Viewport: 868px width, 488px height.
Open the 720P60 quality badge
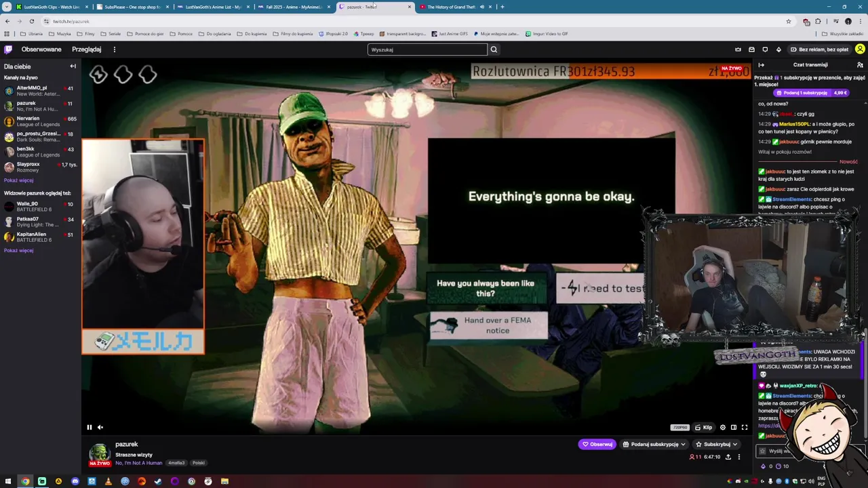[680, 428]
